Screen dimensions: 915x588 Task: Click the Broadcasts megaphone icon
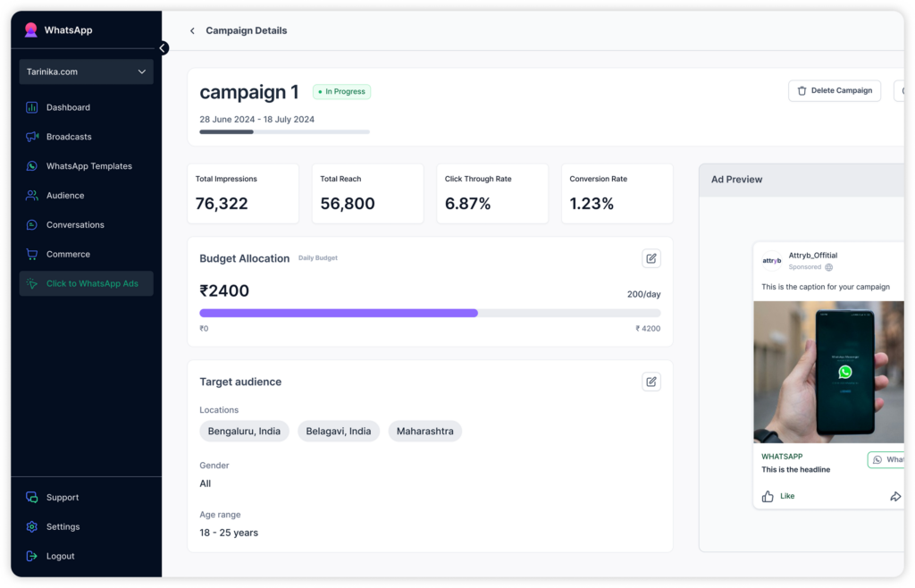(x=32, y=137)
